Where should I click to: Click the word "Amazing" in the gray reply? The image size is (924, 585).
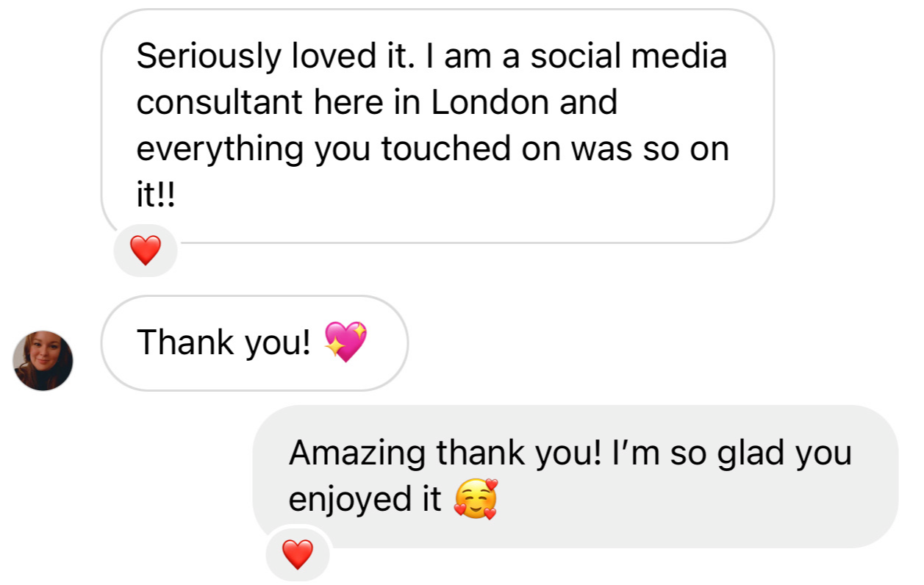point(357,454)
